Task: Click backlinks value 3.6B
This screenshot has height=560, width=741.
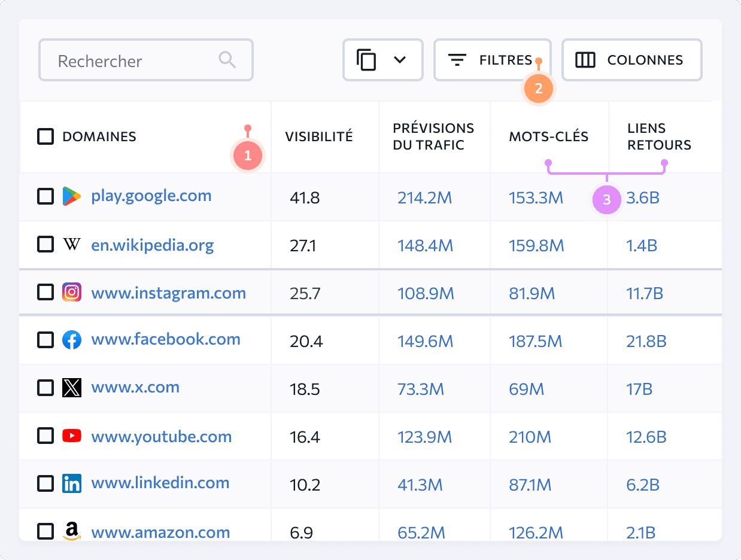Action: tap(643, 197)
